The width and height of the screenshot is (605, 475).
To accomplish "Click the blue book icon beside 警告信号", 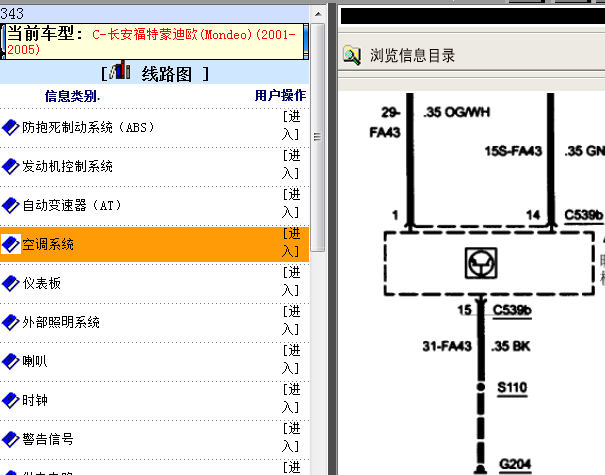I will coord(10,439).
